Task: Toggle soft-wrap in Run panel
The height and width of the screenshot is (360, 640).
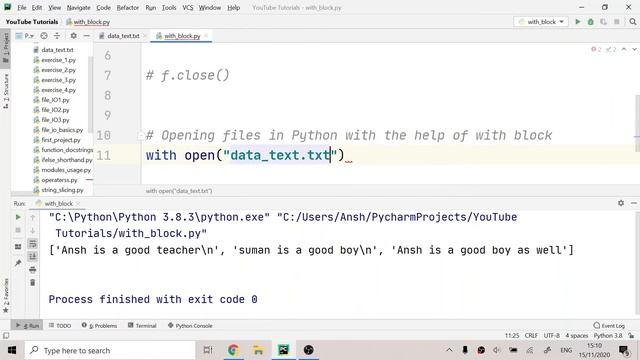Action: (x=33, y=244)
